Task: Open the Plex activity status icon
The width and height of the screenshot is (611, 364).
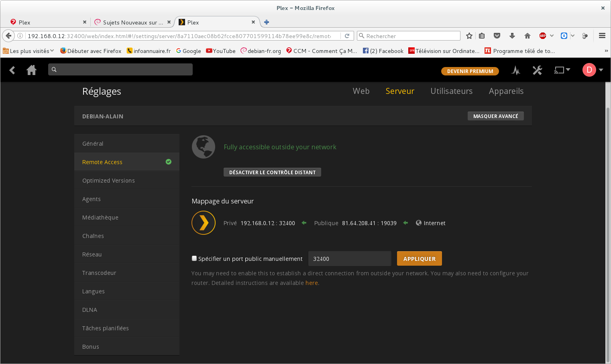Action: tap(516, 71)
